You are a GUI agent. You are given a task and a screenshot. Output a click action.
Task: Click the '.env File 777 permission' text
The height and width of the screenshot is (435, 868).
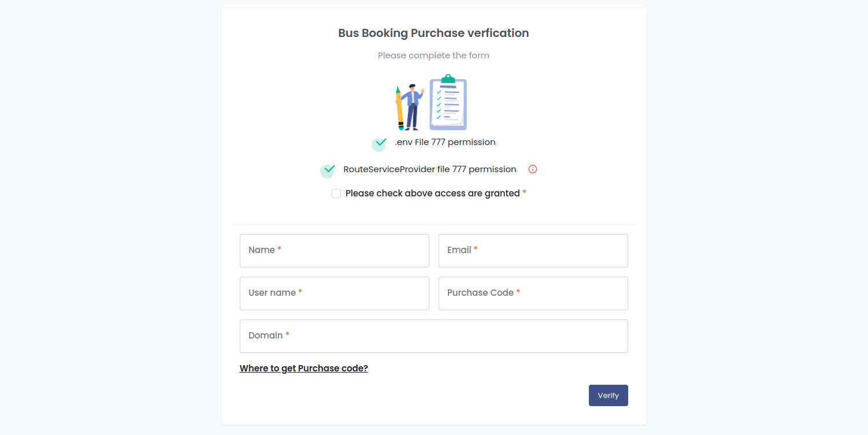tap(445, 142)
